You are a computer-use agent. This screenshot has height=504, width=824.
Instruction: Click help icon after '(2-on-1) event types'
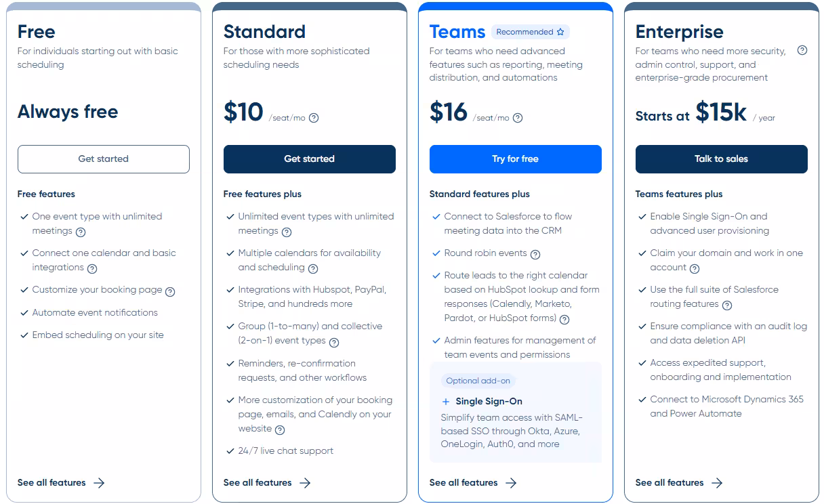(334, 342)
